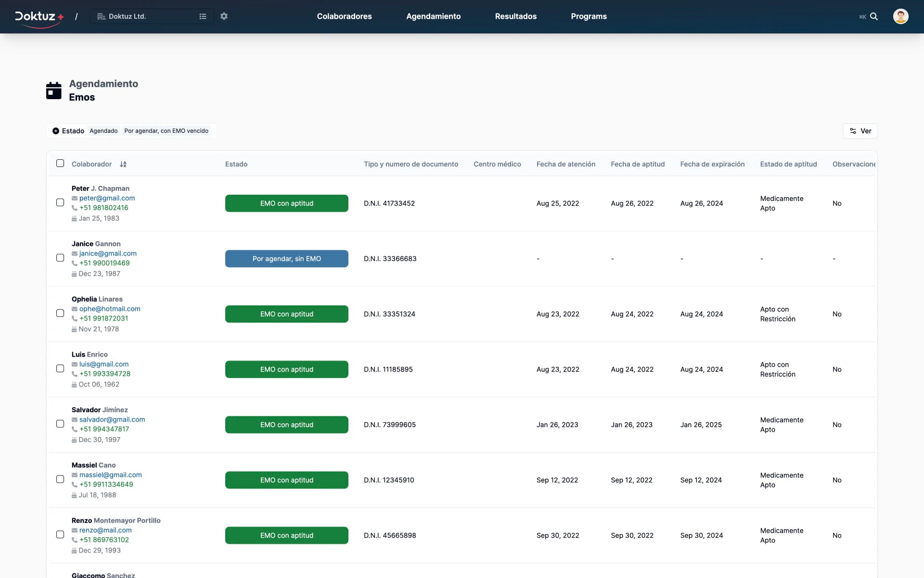This screenshot has width=924, height=578.
Task: Click Janice's Por agendar, sin EMO button
Action: 286,259
